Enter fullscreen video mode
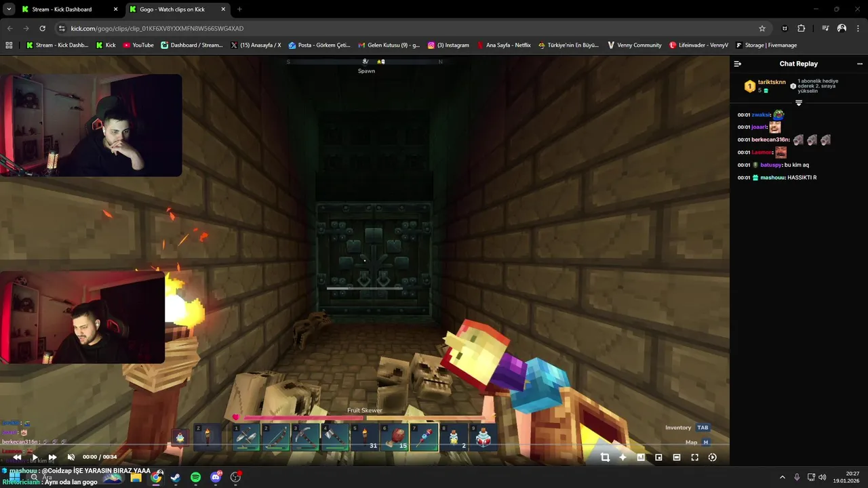This screenshot has height=488, width=868. click(x=694, y=457)
